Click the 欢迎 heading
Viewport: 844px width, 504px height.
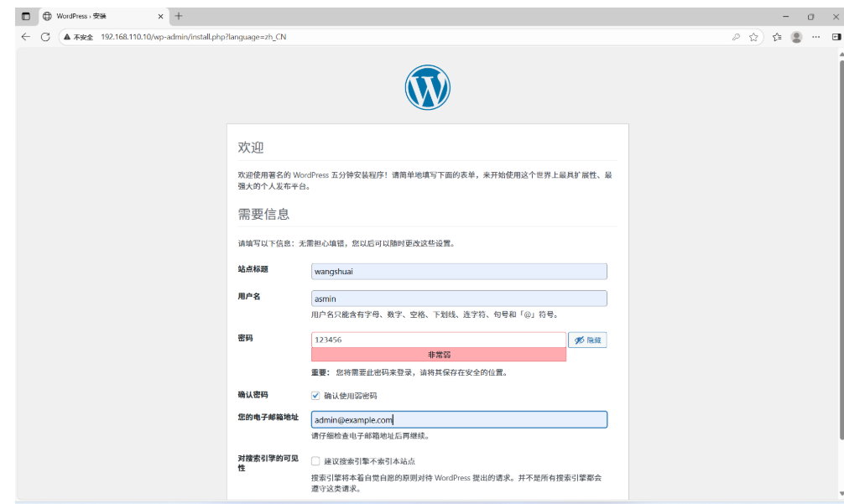pyautogui.click(x=251, y=148)
